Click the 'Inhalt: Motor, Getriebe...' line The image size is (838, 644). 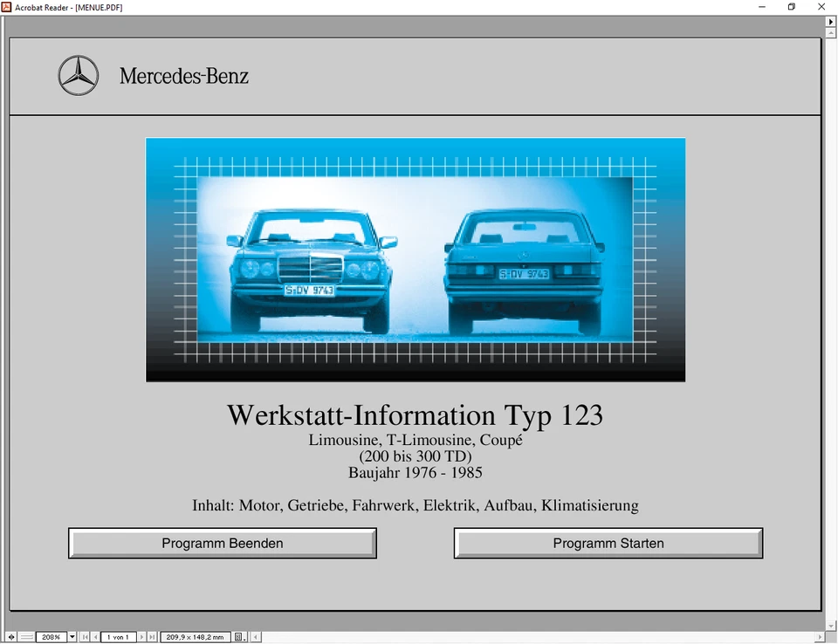[x=416, y=505]
